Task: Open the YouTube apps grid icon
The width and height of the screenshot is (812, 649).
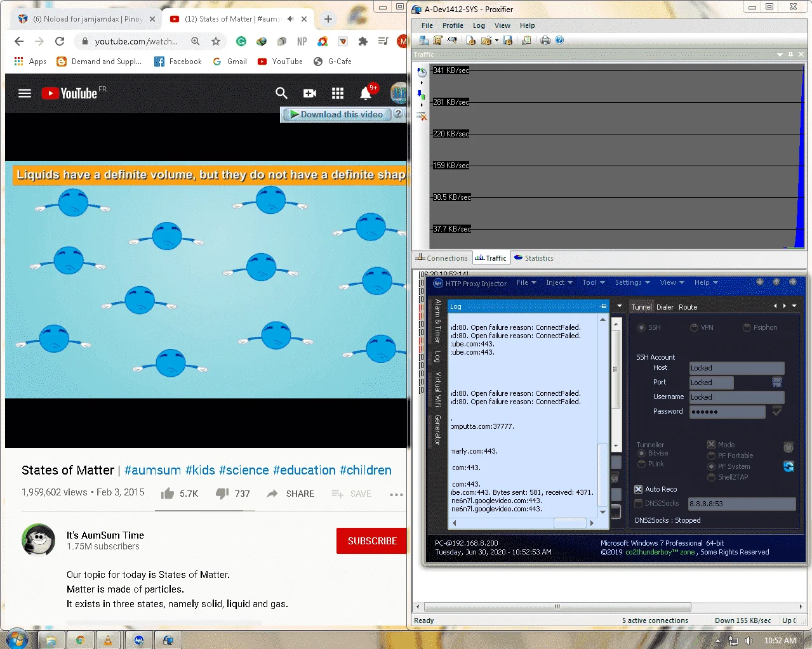Action: 338,93
